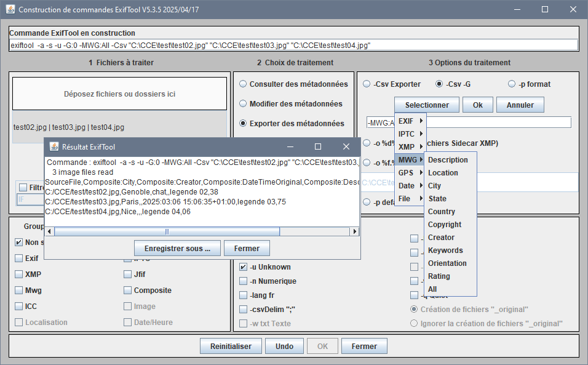Screen dimensions: 588x365
Task: Pick Orientation from MWG submenu
Action: [x=450, y=263]
